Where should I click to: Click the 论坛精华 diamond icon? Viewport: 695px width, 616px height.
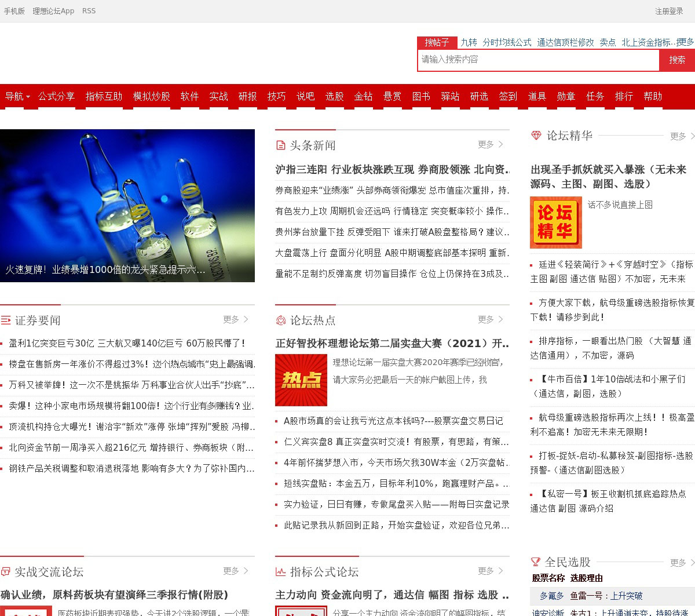536,136
